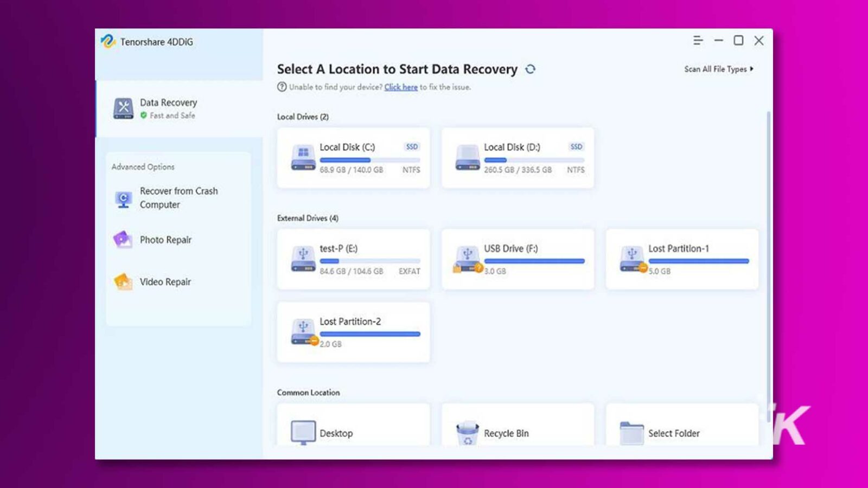Choose the Lost Partition-2 label
The width and height of the screenshot is (868, 488).
[x=350, y=322]
